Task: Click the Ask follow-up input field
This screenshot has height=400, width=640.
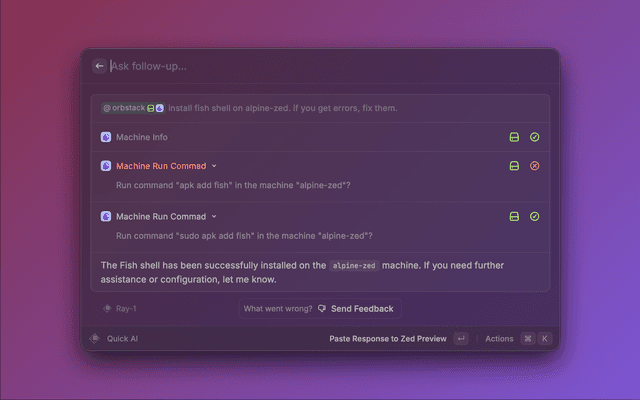Action: (x=327, y=66)
